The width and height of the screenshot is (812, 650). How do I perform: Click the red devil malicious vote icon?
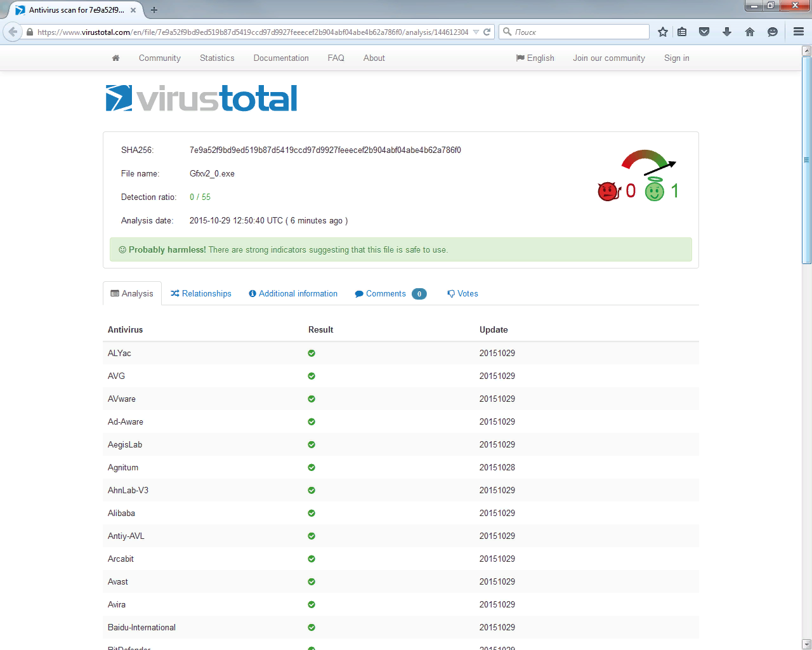coord(608,191)
